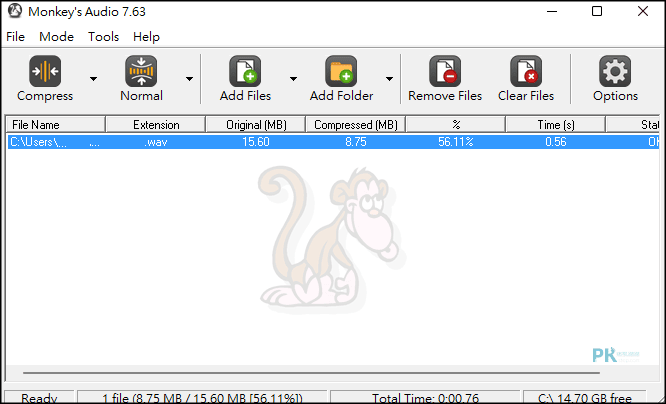Close the Monkey's Audio window
This screenshot has width=666, height=404.
[x=643, y=11]
